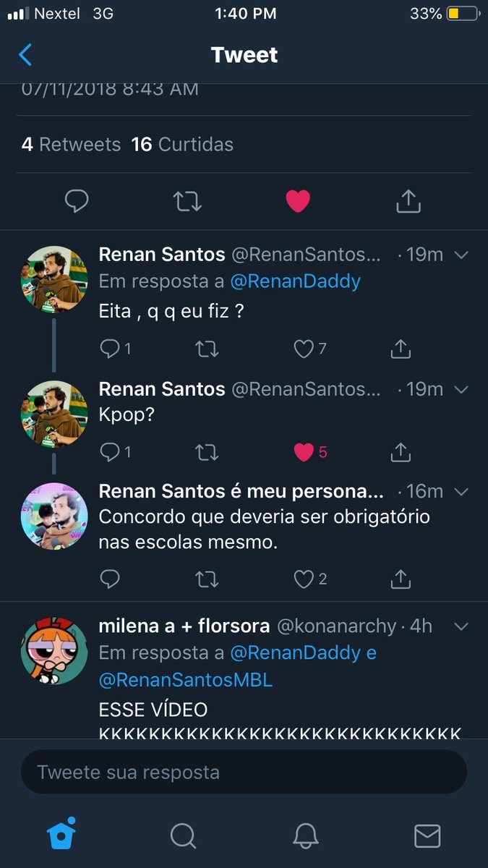Screen dimensions: 488x868
Task: Like the "Concordo que deveria" reply
Action: coord(304,579)
